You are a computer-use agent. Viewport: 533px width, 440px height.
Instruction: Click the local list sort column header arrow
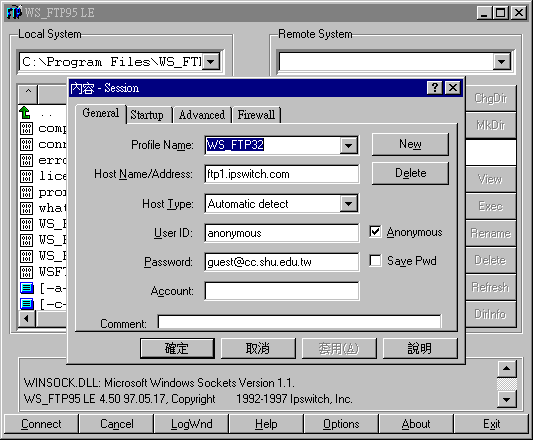point(28,94)
